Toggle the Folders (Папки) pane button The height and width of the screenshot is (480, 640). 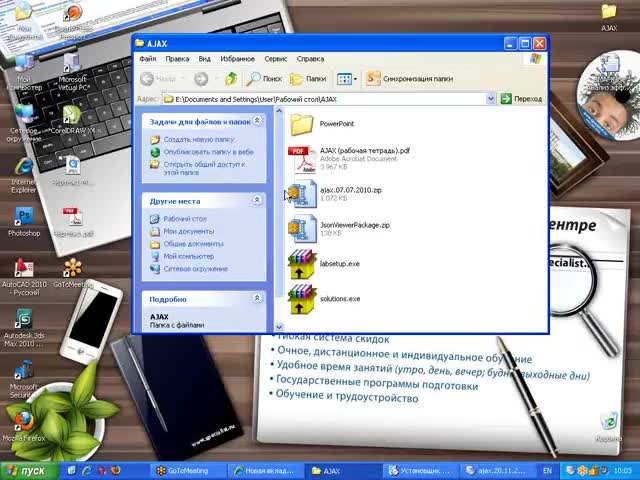(x=308, y=78)
